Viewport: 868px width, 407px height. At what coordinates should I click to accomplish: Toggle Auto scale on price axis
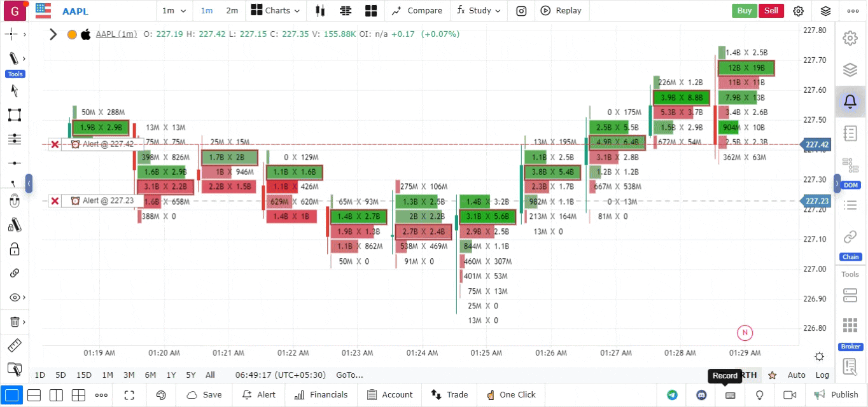pyautogui.click(x=796, y=375)
